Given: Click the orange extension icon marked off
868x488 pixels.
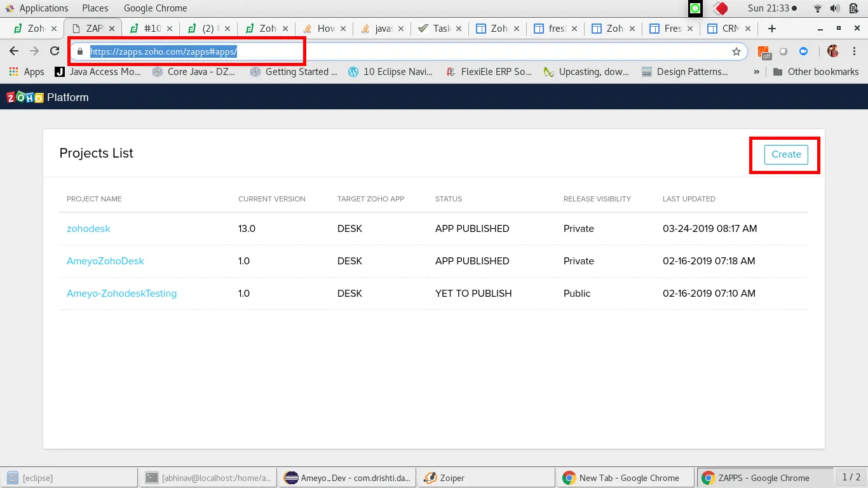Looking at the screenshot, I should (764, 52).
